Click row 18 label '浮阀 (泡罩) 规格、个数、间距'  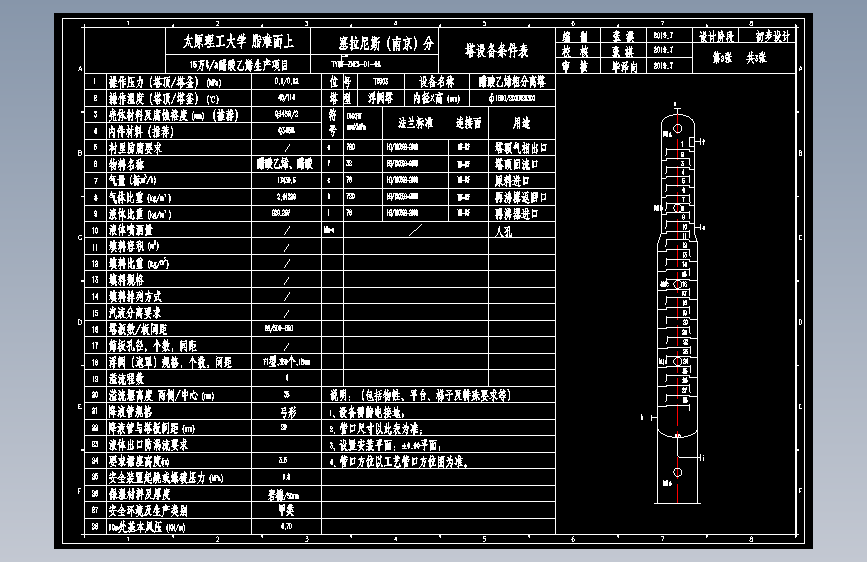pyautogui.click(x=170, y=362)
